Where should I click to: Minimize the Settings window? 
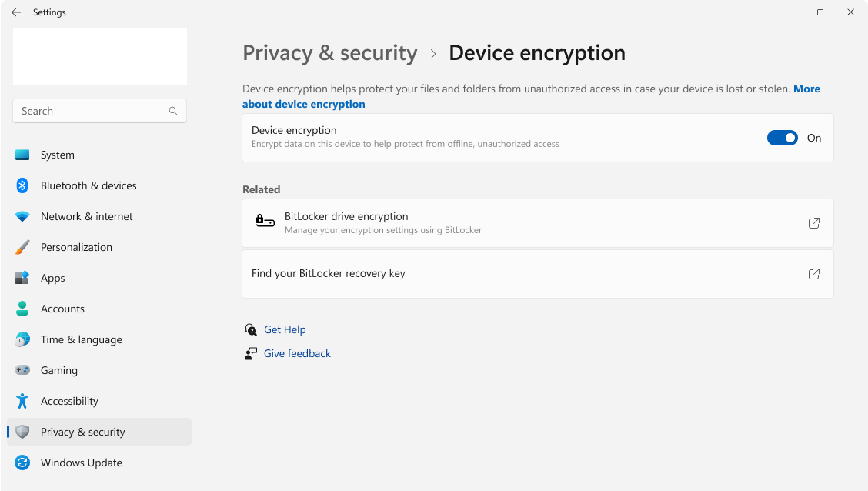[x=790, y=12]
